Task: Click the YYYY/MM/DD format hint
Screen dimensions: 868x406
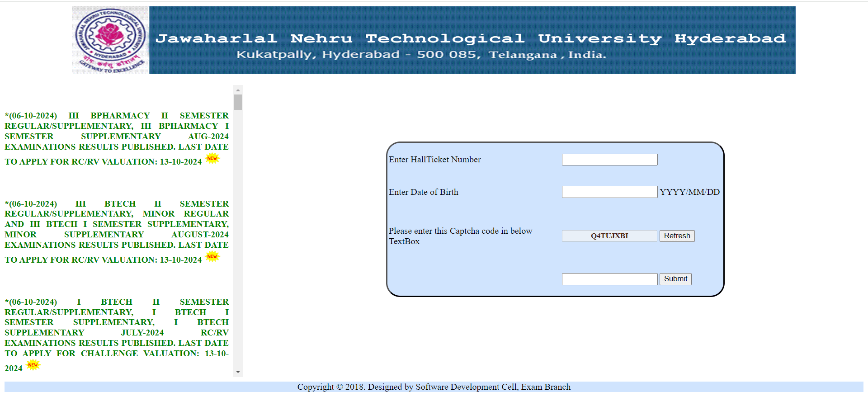Action: click(x=689, y=192)
